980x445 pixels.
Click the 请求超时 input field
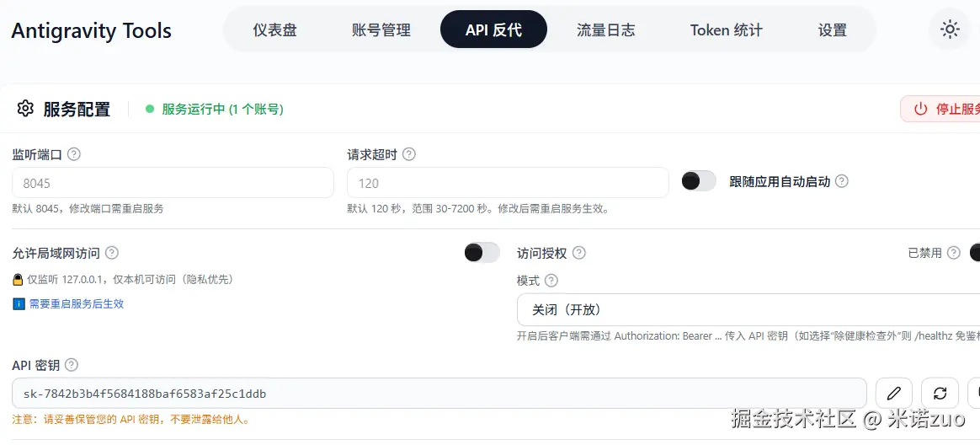(x=508, y=183)
